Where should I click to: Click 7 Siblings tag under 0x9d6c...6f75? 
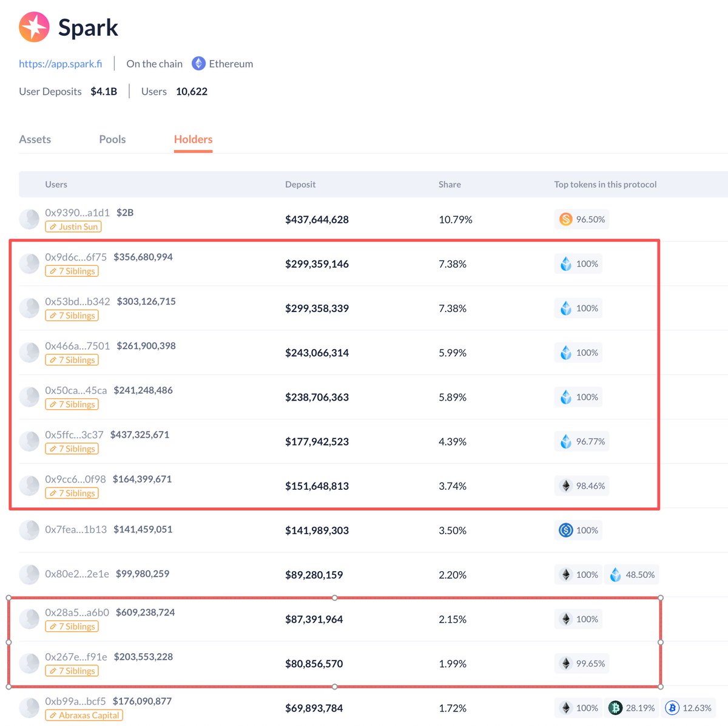[72, 271]
